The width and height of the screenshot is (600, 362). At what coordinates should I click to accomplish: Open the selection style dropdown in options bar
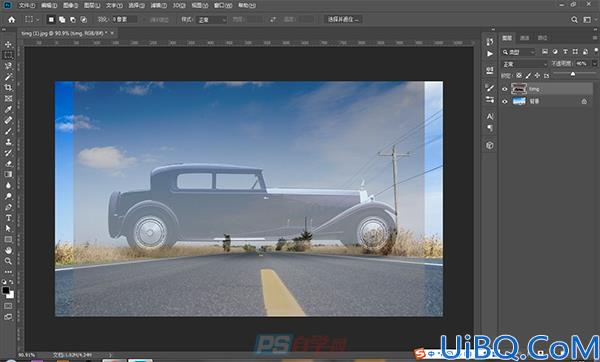pyautogui.click(x=212, y=20)
